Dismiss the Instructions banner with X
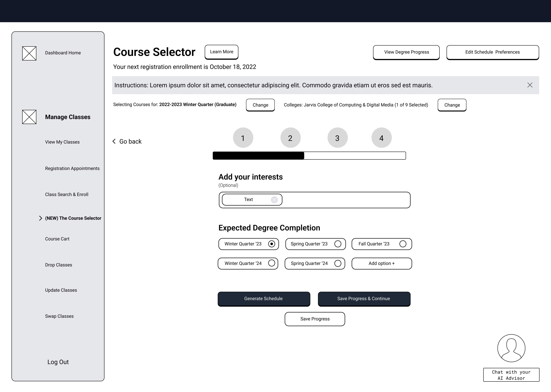 pyautogui.click(x=530, y=85)
